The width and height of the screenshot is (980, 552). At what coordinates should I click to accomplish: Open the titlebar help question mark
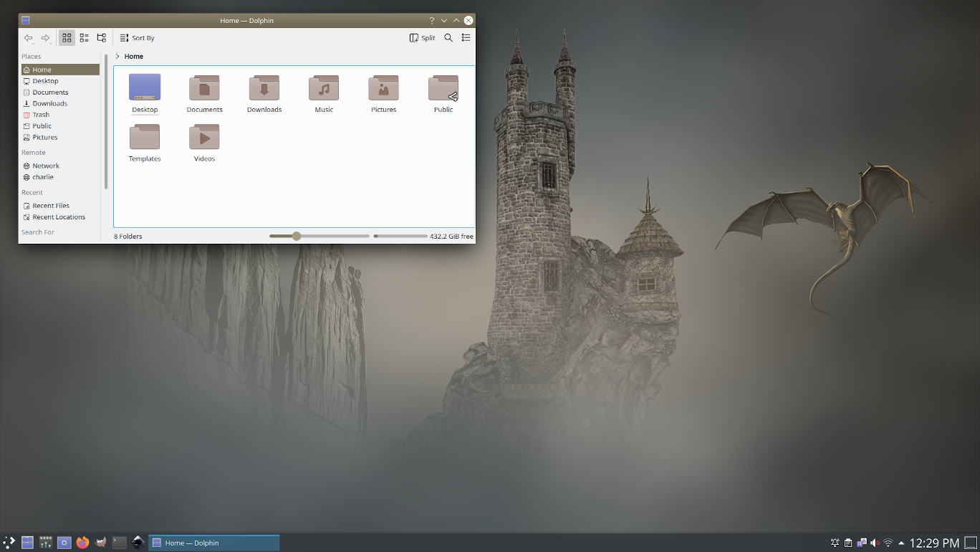431,21
